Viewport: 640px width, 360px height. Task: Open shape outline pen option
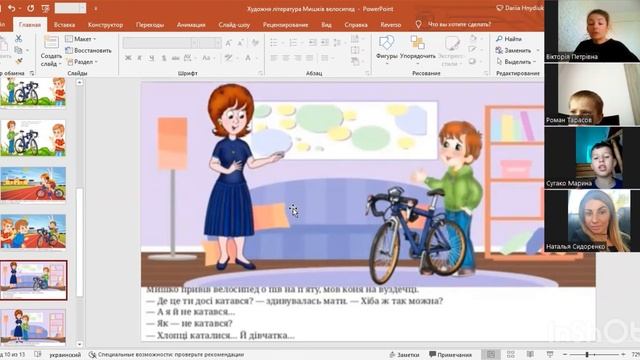[x=473, y=50]
